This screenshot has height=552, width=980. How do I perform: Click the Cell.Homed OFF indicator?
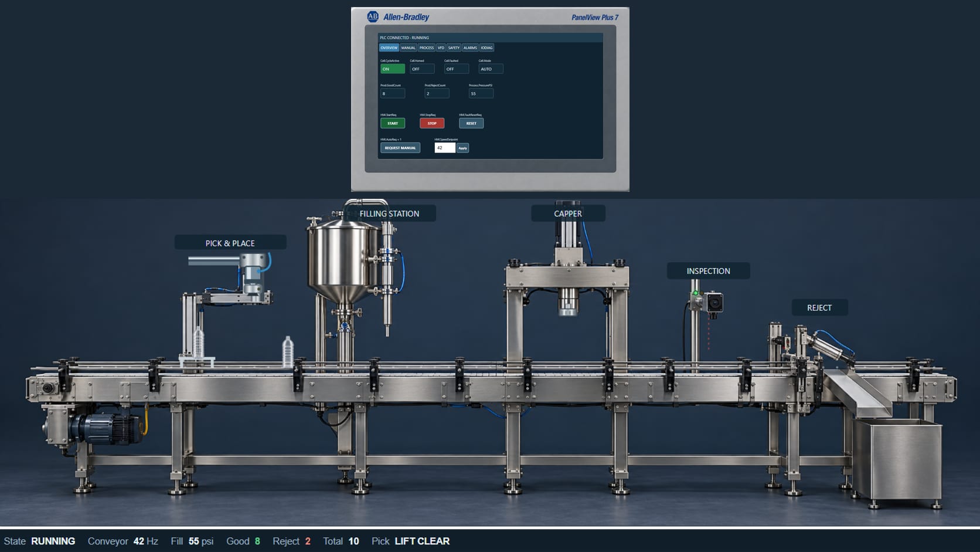[422, 69]
